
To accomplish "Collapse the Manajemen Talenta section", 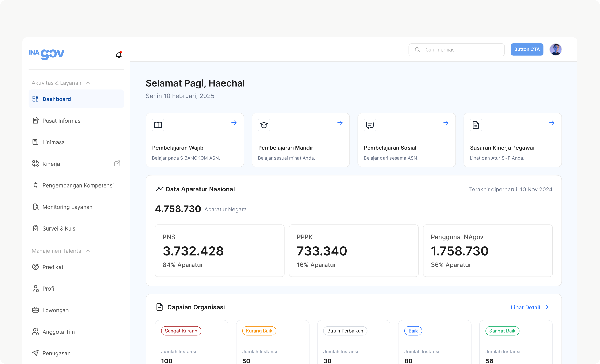I will point(88,251).
